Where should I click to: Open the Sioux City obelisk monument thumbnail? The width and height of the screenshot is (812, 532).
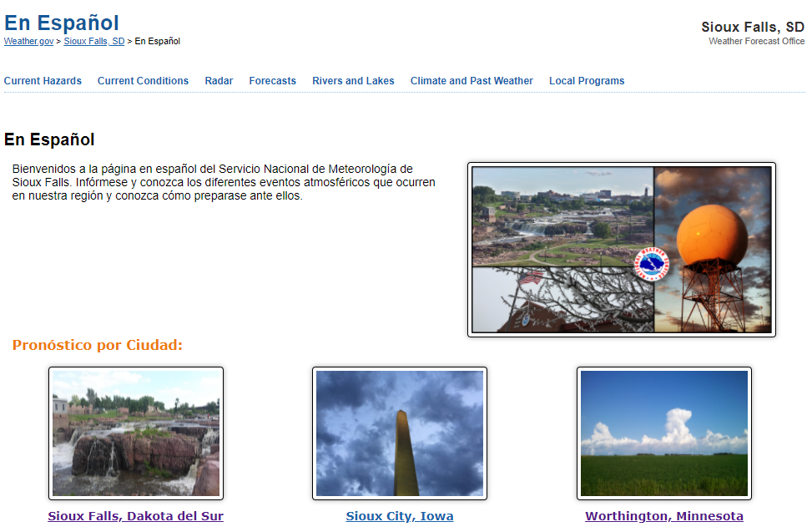[x=400, y=433]
